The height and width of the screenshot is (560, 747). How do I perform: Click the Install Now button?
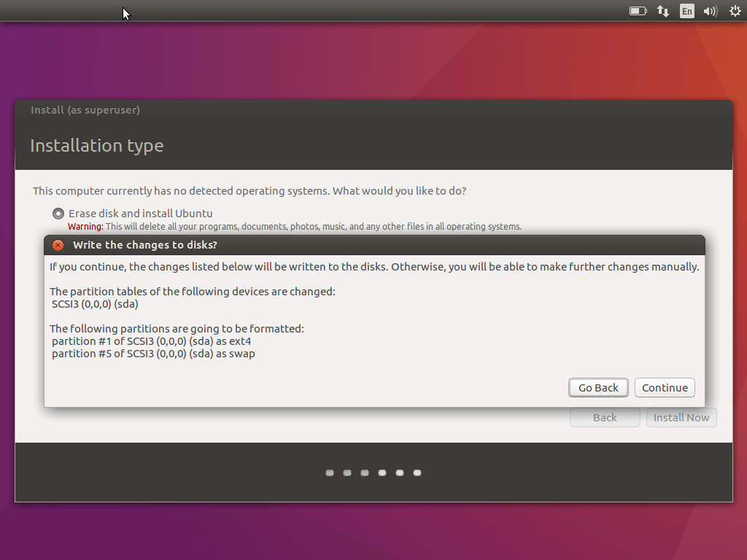tap(681, 418)
